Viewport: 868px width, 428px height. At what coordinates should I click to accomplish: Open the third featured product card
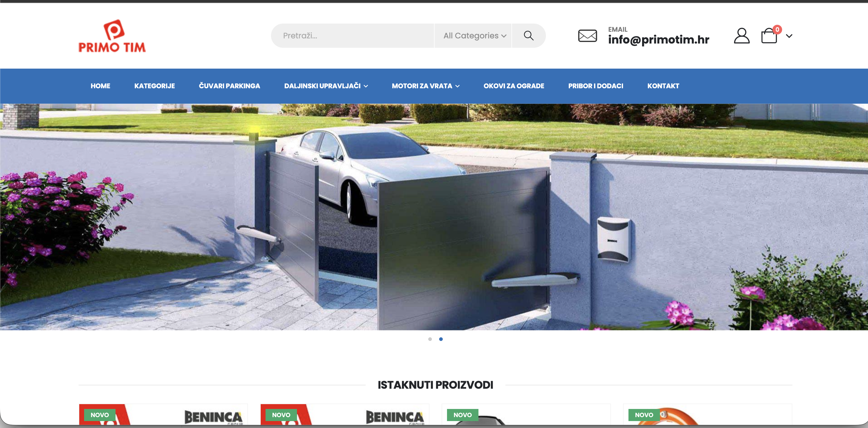click(526, 414)
